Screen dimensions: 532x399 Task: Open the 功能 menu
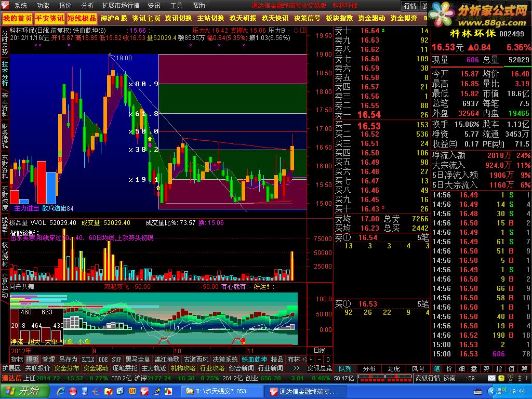coord(43,6)
